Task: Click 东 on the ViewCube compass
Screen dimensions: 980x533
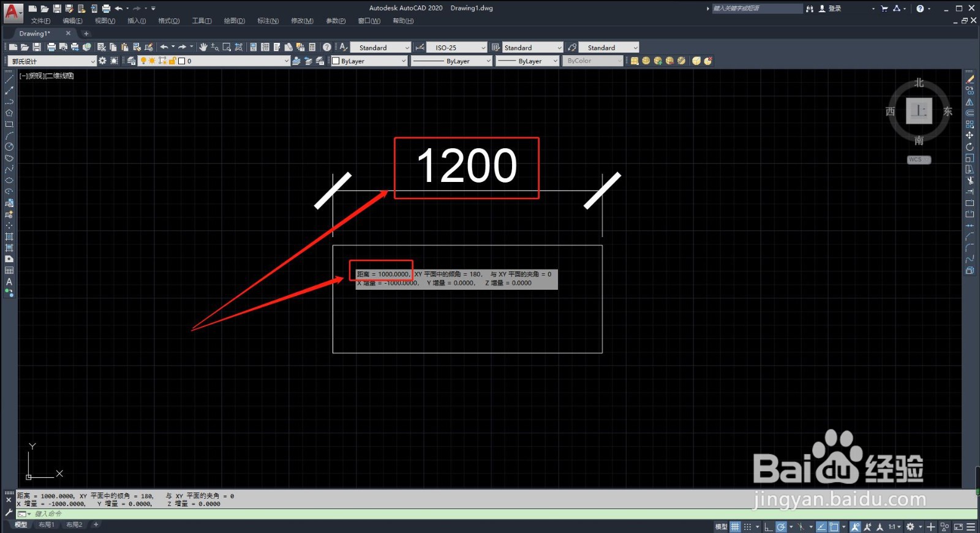Action: tap(948, 112)
